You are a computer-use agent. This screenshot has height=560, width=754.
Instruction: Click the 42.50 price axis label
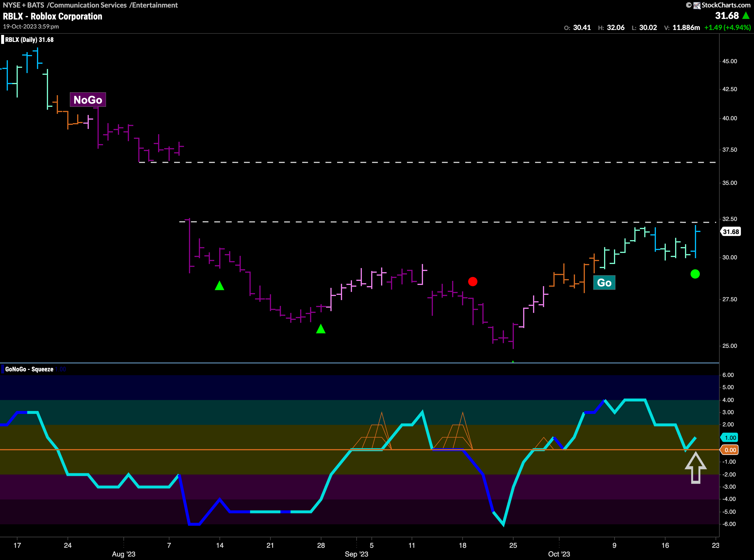click(x=730, y=89)
